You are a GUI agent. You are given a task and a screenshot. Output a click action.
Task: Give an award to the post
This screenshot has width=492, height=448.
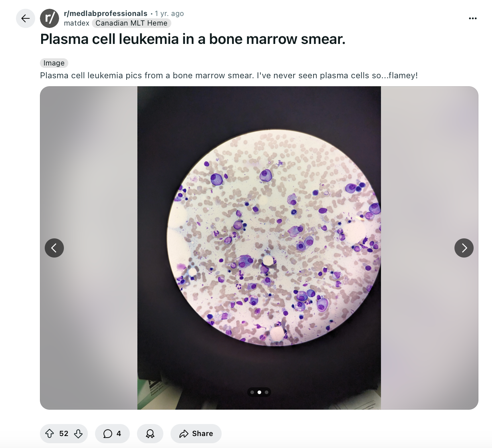pyautogui.click(x=150, y=434)
